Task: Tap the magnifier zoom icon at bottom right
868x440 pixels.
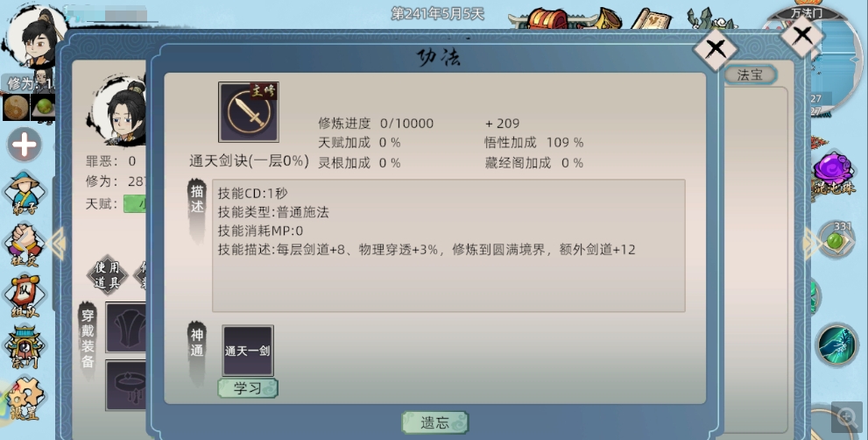Action: click(x=848, y=416)
